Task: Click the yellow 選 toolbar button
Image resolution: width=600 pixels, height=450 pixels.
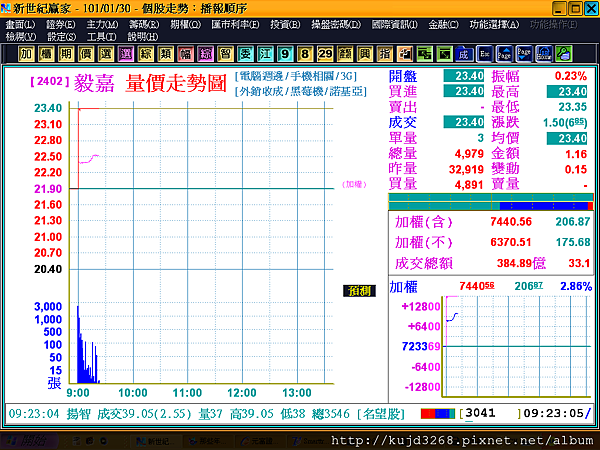Action: 106,54
